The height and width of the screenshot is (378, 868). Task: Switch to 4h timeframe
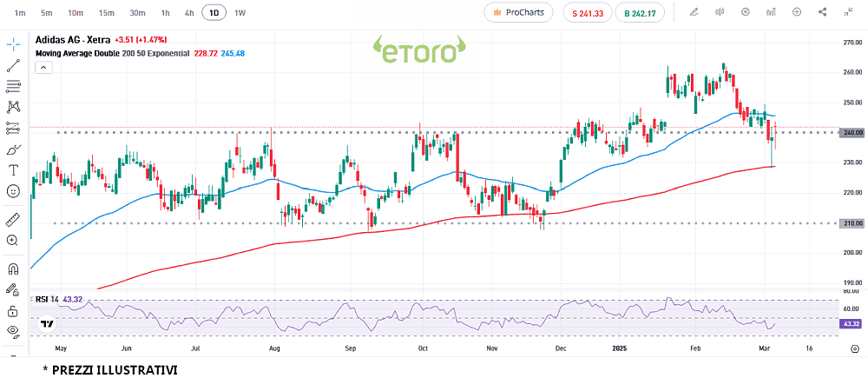pos(189,12)
